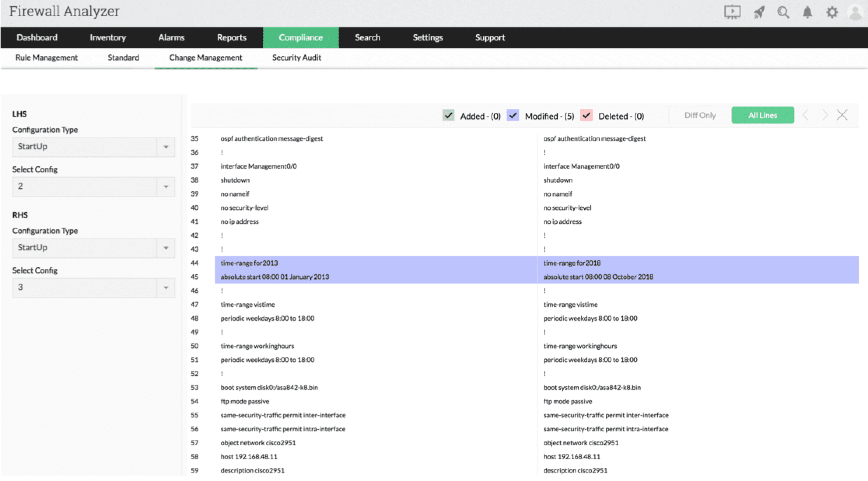The width and height of the screenshot is (868, 481).
Task: Click the presentation screen icon in header
Action: 732,12
